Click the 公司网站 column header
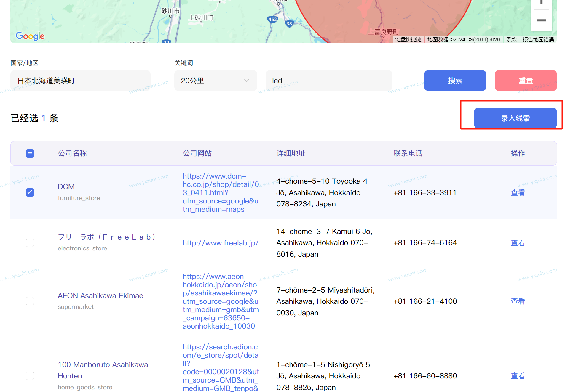573x392 pixels. coord(197,153)
